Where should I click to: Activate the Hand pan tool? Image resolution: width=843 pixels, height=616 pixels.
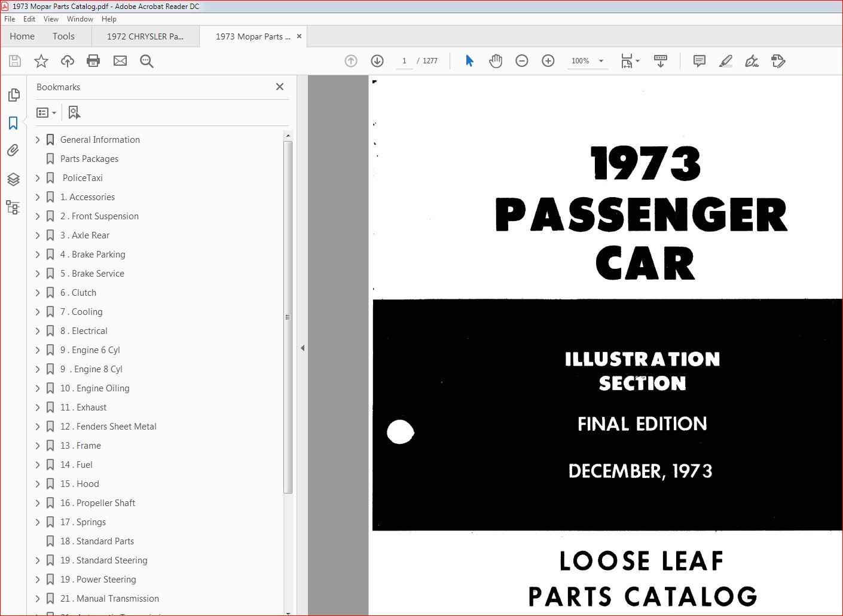tap(496, 61)
